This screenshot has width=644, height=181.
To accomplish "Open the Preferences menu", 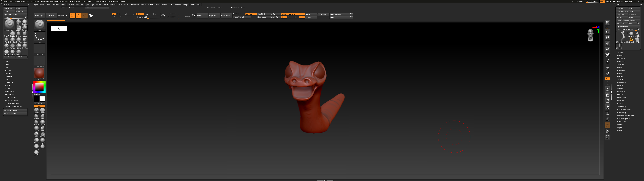I will 134,5.
